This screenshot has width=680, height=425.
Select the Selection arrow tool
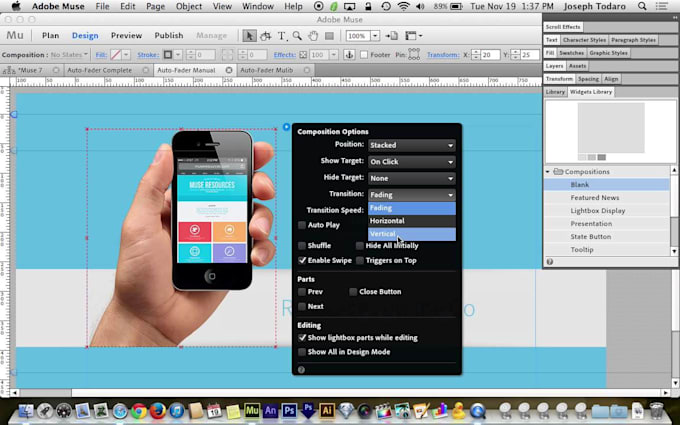point(251,36)
